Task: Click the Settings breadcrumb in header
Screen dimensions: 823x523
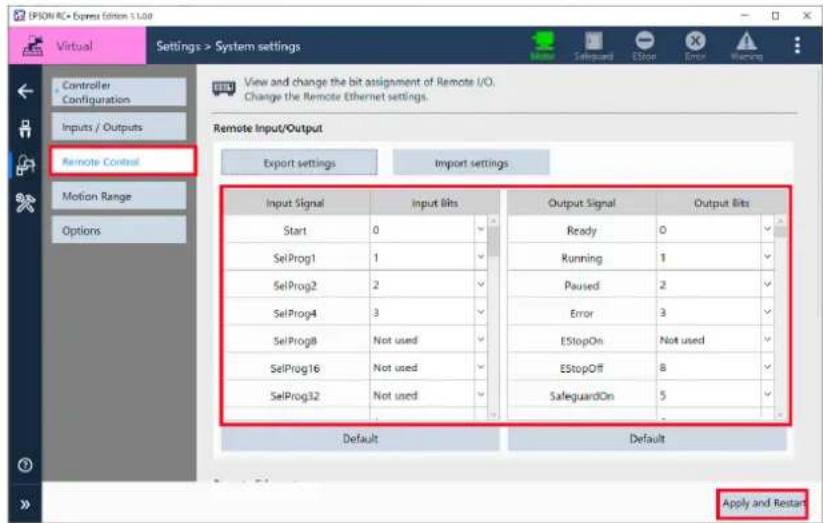Action: coord(178,46)
